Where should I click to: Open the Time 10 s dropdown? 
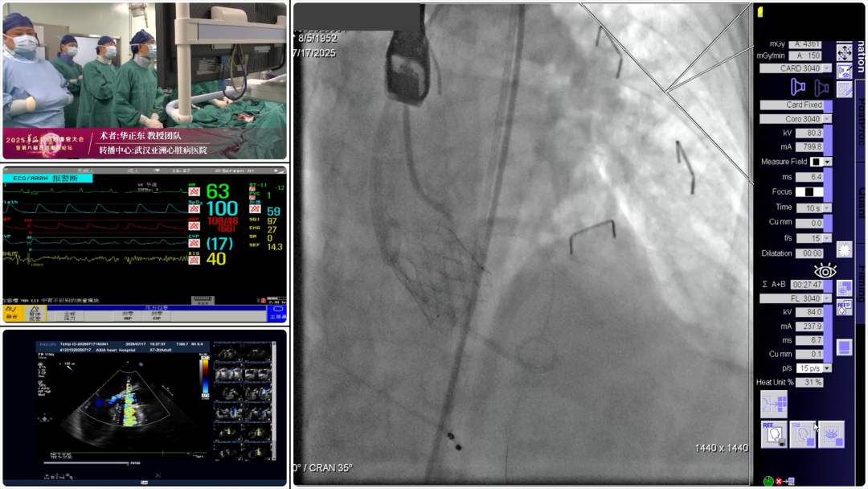click(827, 208)
